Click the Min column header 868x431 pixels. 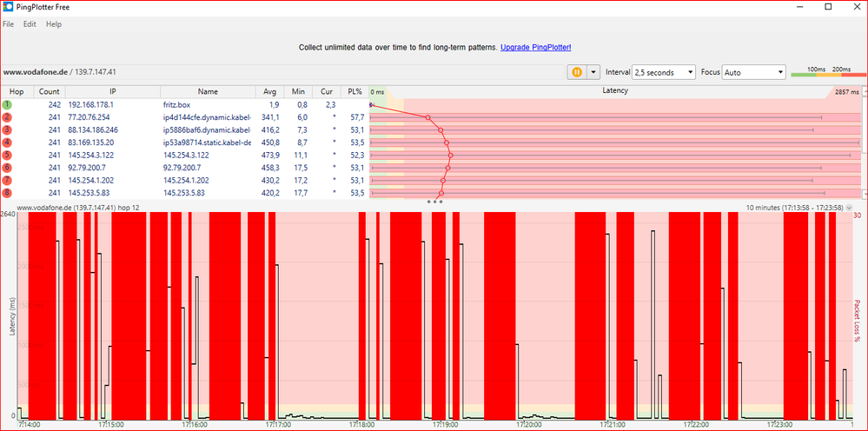click(x=298, y=92)
